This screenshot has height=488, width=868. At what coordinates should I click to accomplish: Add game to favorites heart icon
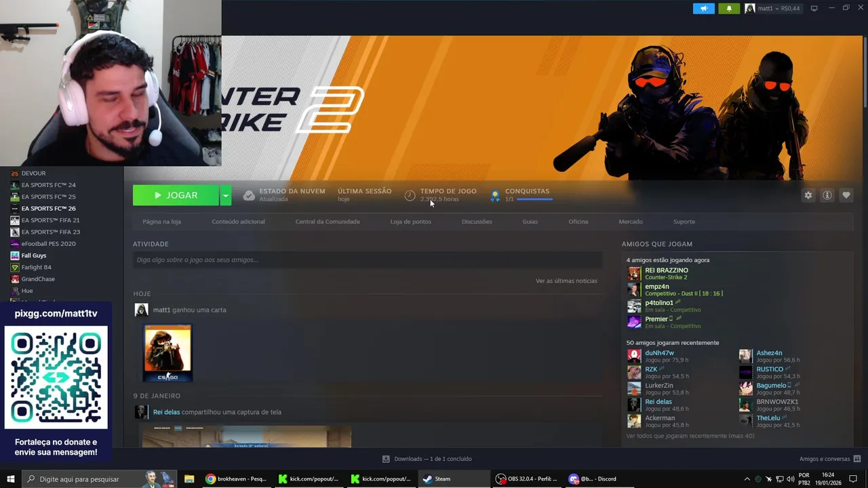click(x=846, y=195)
